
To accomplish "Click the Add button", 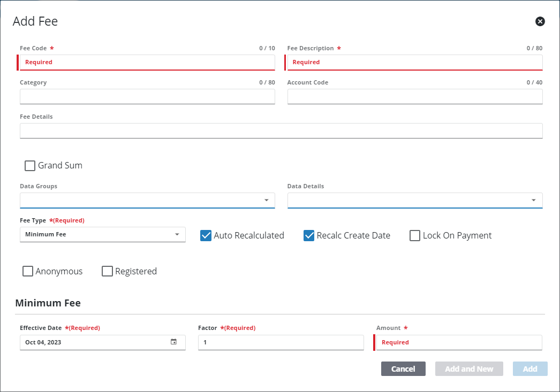I will click(x=530, y=369).
